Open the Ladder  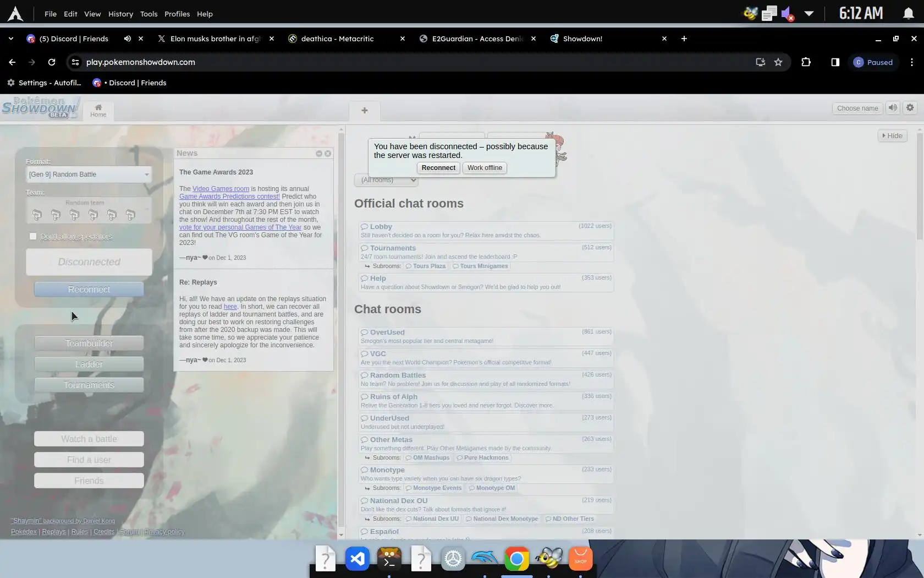tap(89, 364)
